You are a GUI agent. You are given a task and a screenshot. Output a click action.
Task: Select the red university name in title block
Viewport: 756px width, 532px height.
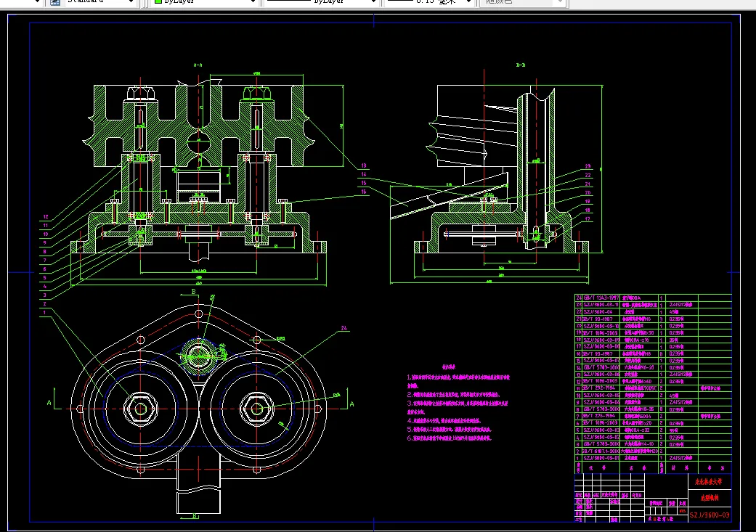point(709,481)
